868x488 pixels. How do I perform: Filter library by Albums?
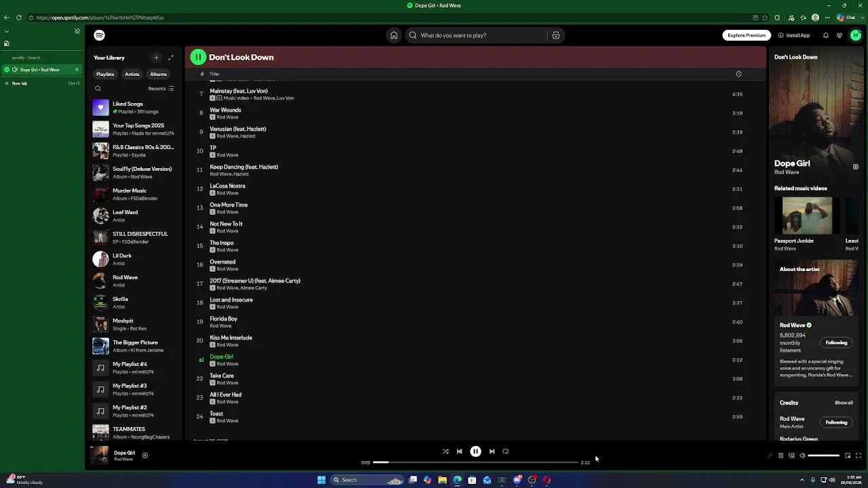(159, 74)
